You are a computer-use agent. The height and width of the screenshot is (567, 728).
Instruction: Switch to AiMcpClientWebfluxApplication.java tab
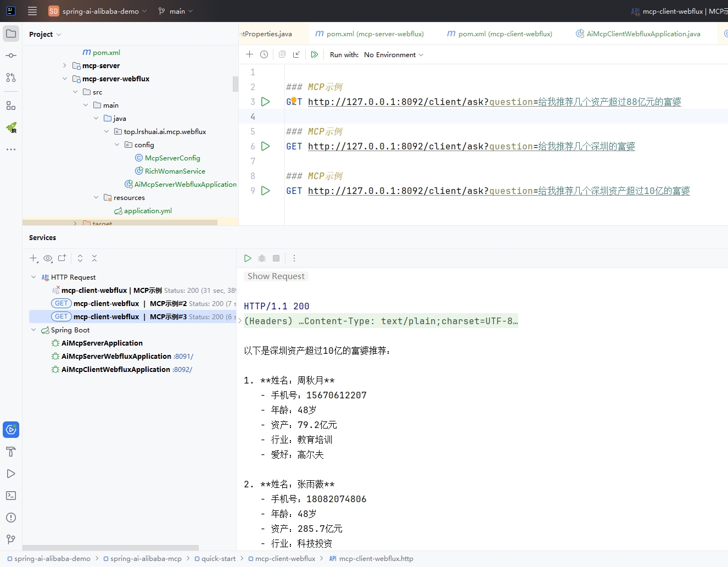point(643,34)
